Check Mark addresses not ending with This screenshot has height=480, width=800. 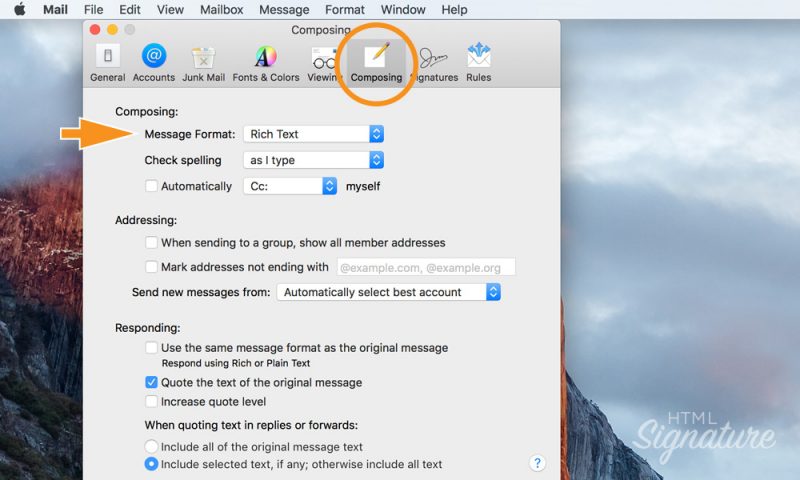[152, 267]
